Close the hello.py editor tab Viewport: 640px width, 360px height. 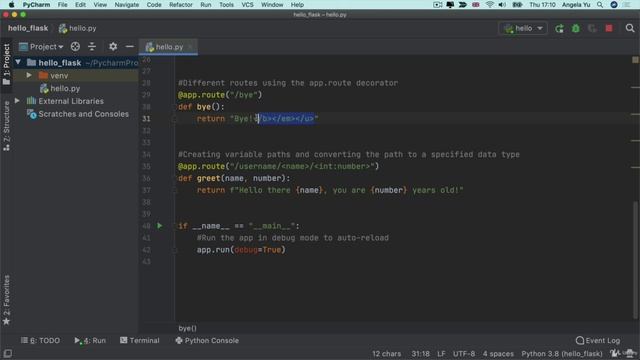click(190, 47)
